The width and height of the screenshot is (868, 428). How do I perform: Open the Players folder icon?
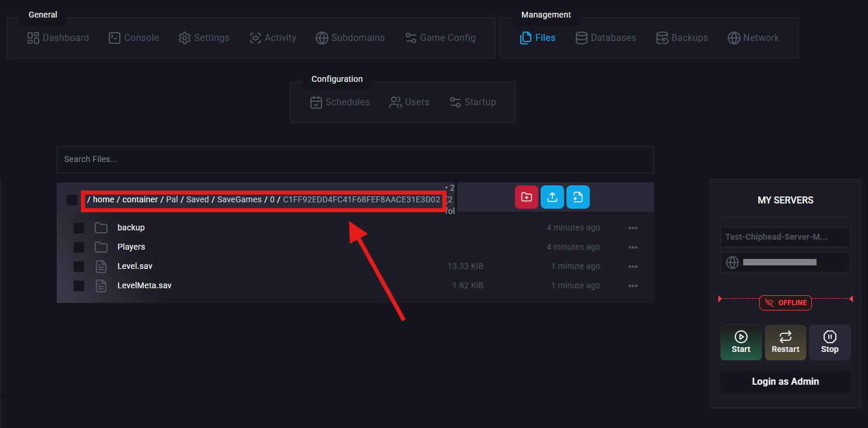point(101,247)
